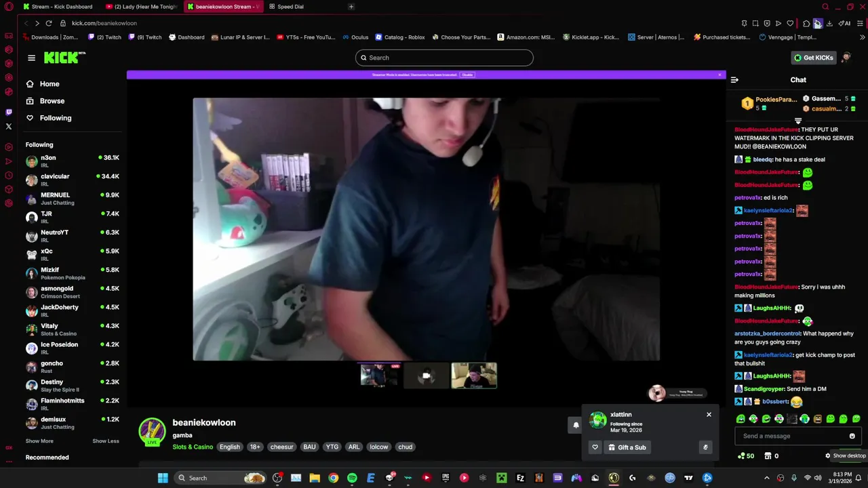The image size is (868, 488).
Task: Open Browse in Kick sidebar
Action: pyautogui.click(x=45, y=101)
